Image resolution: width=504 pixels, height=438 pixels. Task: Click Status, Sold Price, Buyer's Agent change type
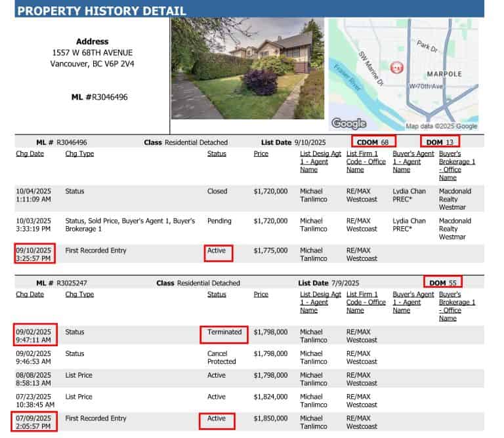130,225
